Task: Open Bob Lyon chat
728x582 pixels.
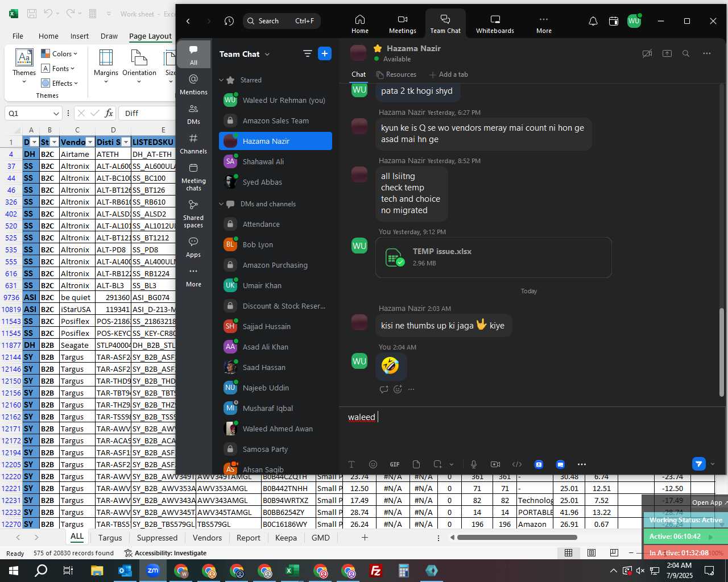Action: click(275, 244)
